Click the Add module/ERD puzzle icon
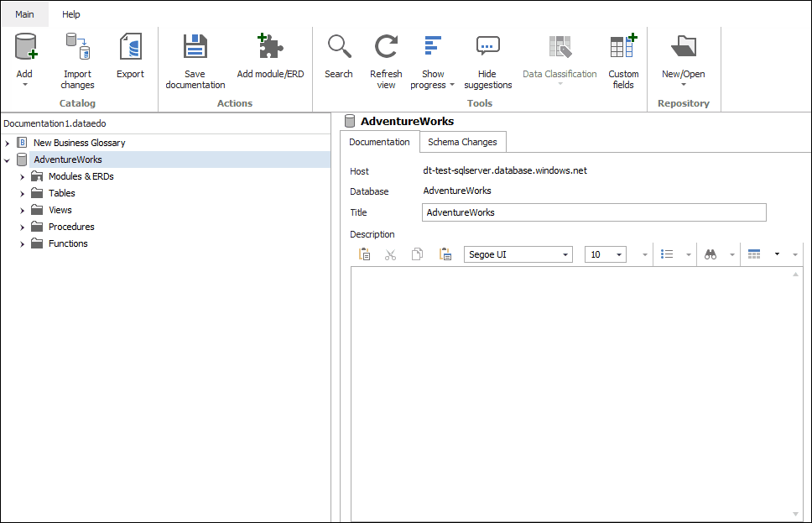 pos(270,48)
